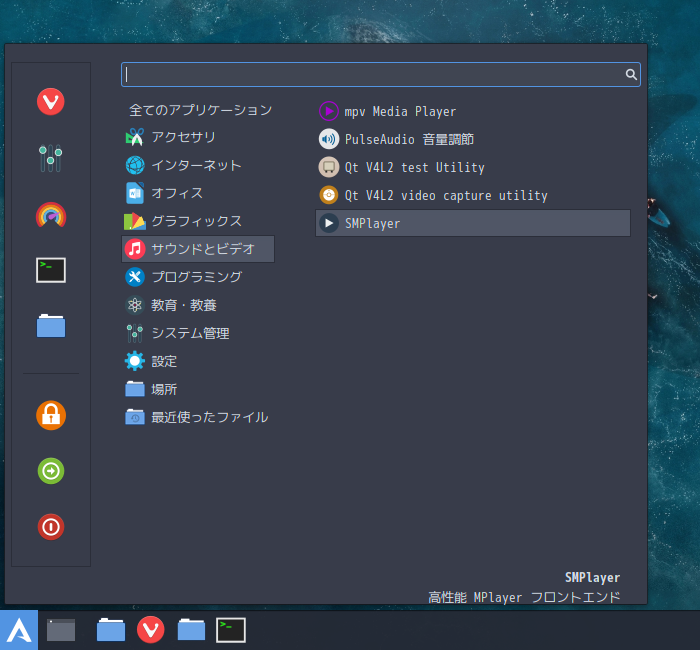Open the インターネット category
The image size is (700, 650).
[x=198, y=165]
